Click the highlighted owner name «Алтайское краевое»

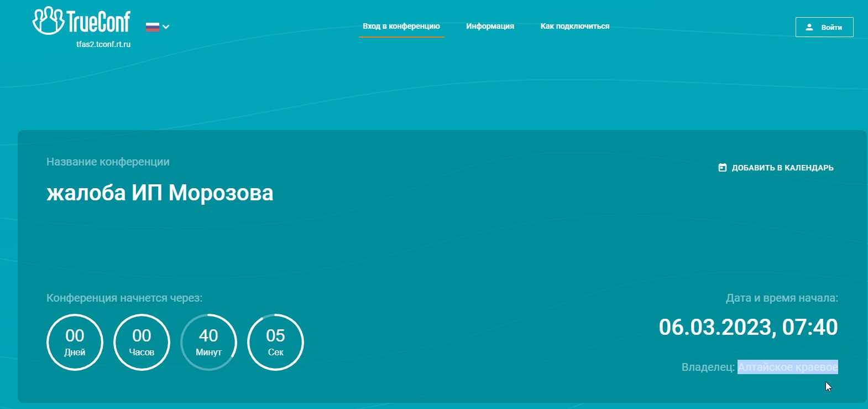pyautogui.click(x=787, y=367)
